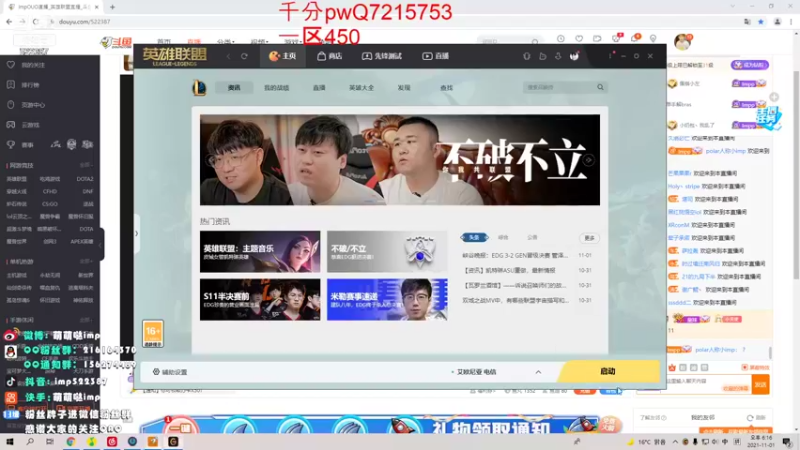Open the S11半决赛前 news card
Image resolution: width=800 pixels, height=450 pixels.
tap(260, 299)
